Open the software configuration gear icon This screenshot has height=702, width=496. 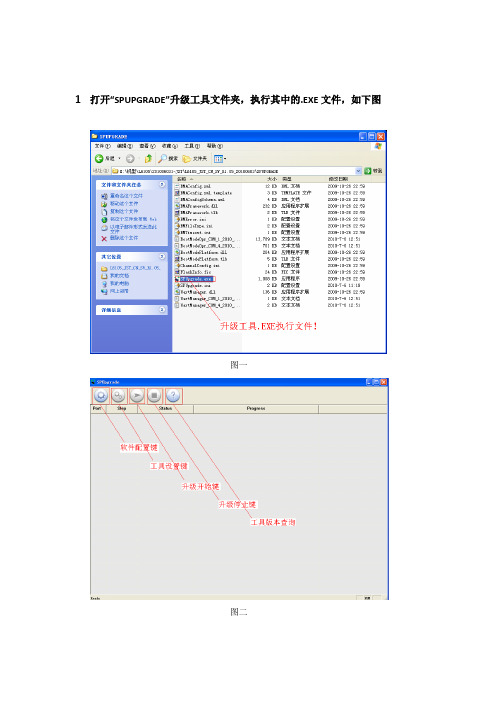coord(101,396)
